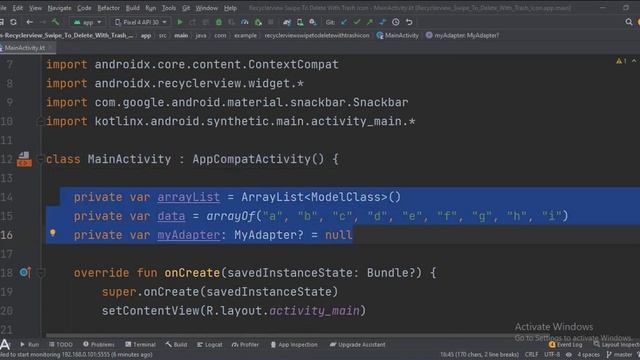Open the TODO tool window
640x360 pixels.
(61, 344)
